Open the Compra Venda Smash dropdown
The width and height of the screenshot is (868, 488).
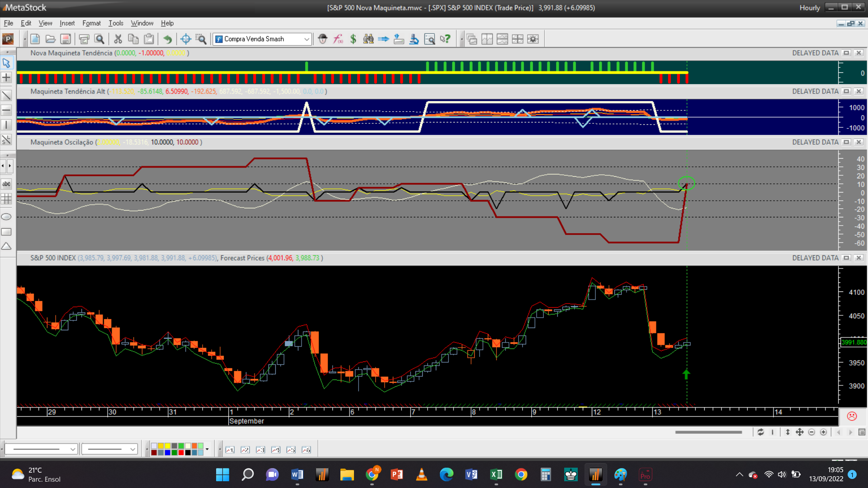[307, 39]
